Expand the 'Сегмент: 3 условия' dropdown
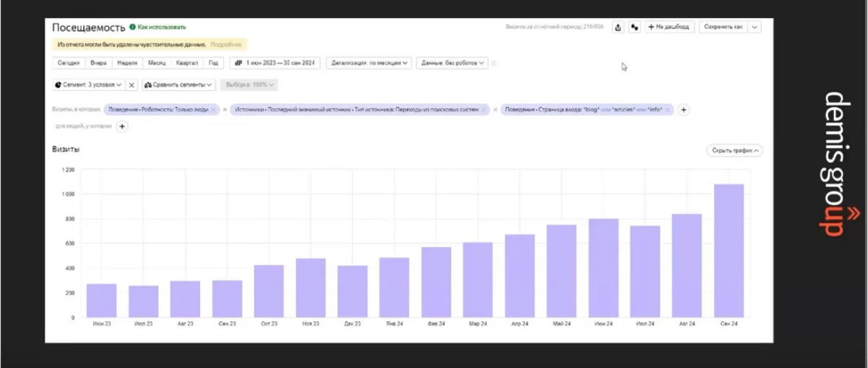Image resolution: width=868 pixels, height=368 pixels. 89,85
